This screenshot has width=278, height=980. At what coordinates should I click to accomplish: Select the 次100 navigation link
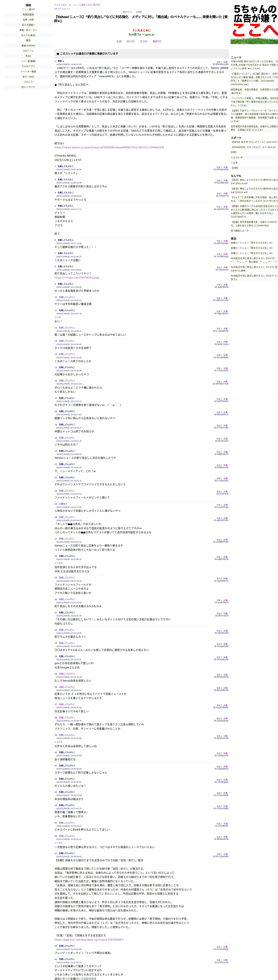(x=144, y=41)
